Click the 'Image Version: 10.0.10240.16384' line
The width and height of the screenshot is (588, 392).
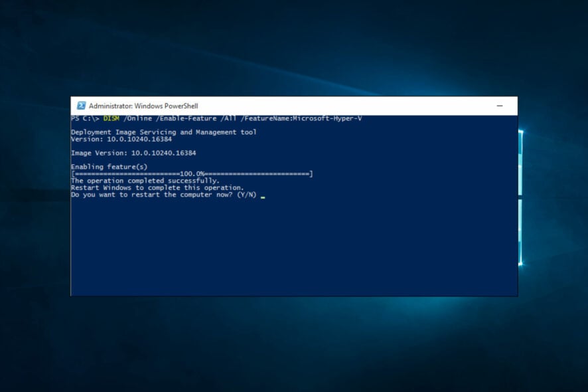[x=133, y=153]
